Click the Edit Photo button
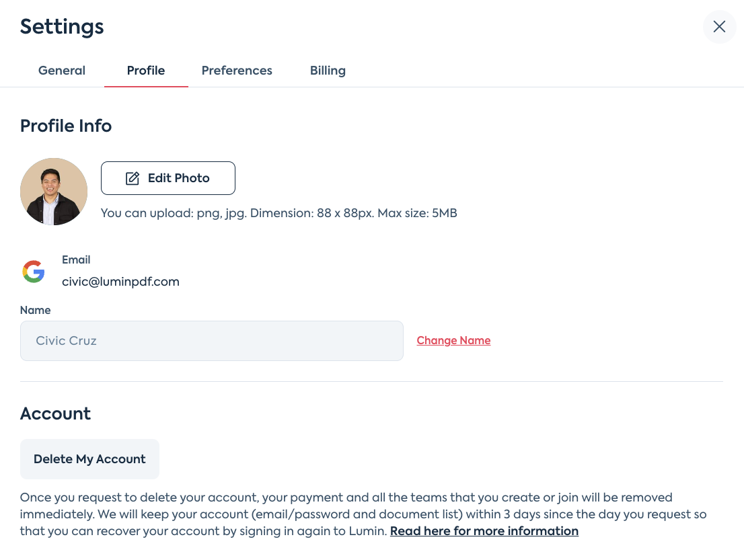Screen dimensions: 744x560 point(168,178)
